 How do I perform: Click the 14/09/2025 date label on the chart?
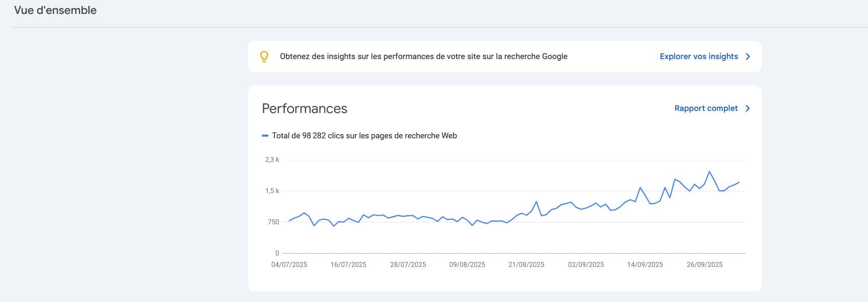(x=645, y=265)
